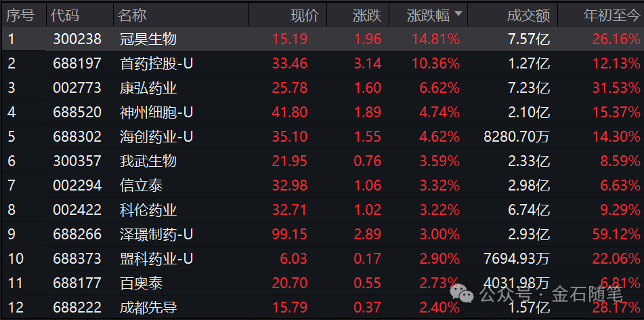Click the 代码 column header
This screenshot has width=644, height=320.
click(64, 15)
